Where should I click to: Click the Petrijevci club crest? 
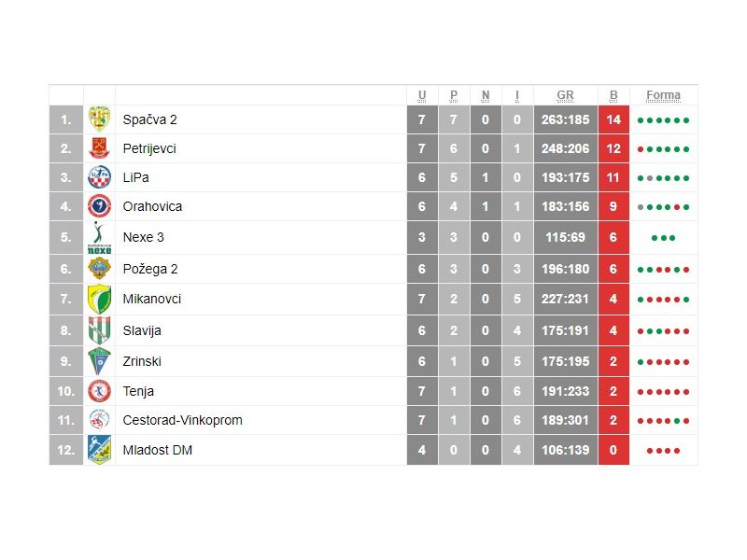tap(99, 148)
